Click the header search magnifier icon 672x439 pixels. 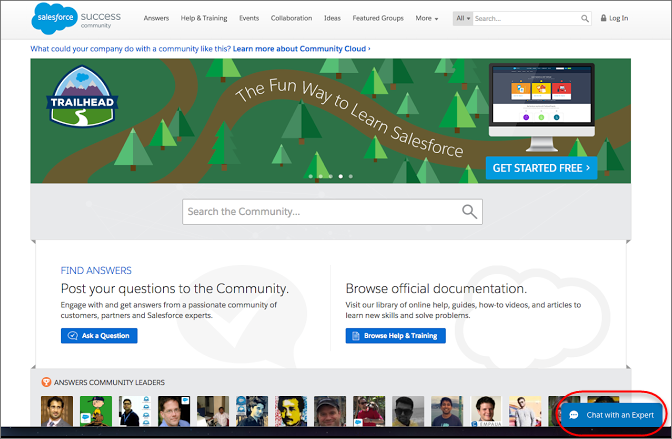[585, 18]
